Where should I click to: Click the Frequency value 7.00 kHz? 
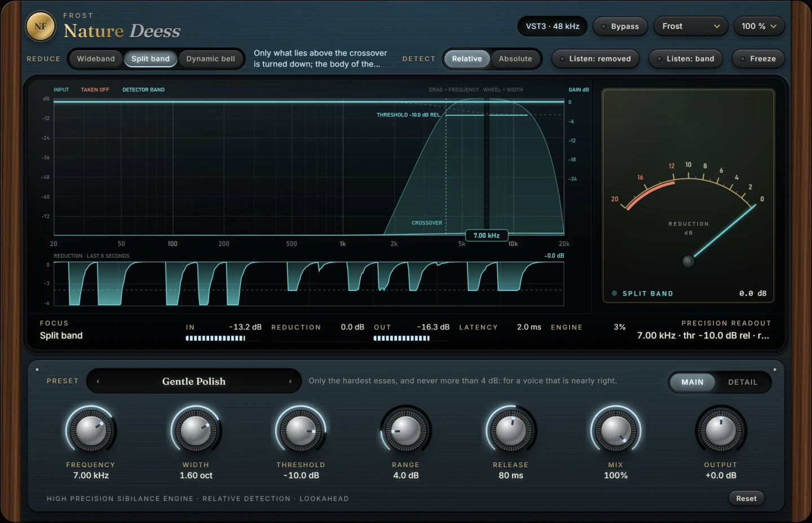91,476
